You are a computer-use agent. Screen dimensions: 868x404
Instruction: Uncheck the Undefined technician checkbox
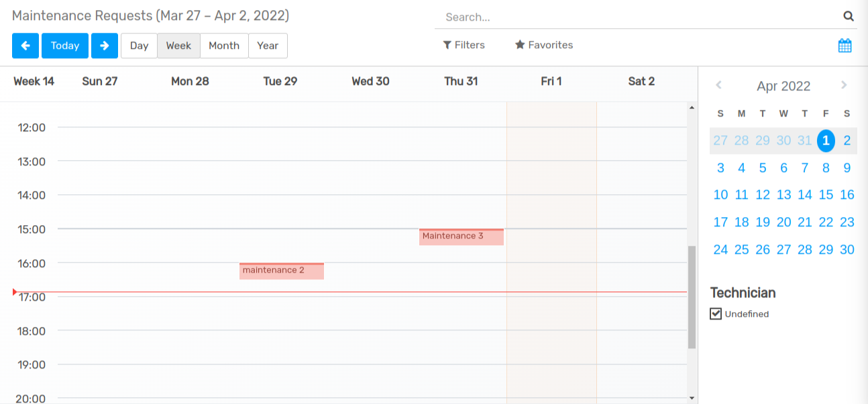coord(716,314)
